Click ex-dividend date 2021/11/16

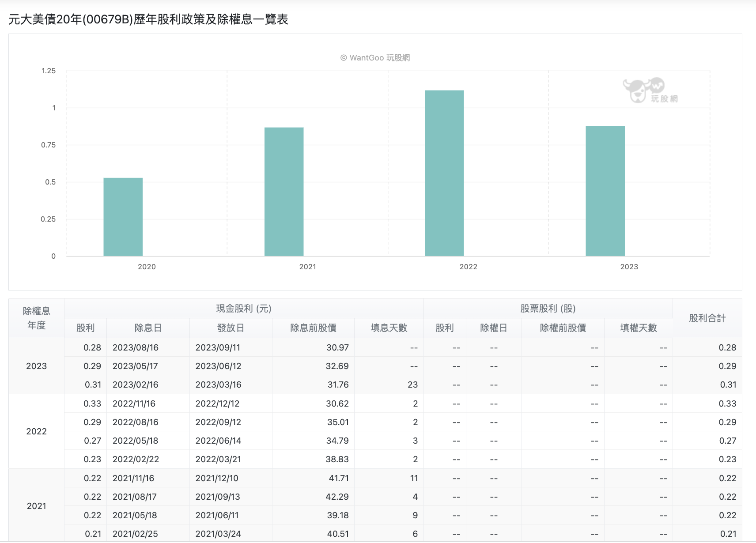point(133,479)
